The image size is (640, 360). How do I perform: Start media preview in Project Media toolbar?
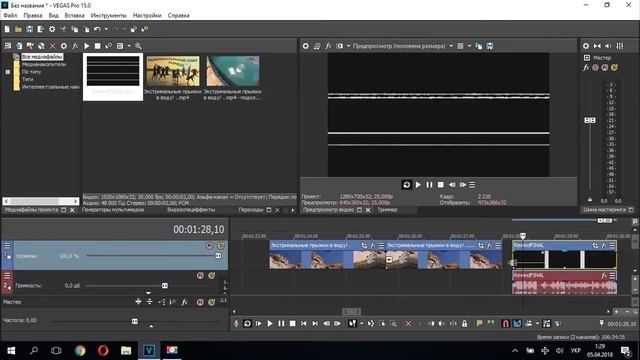click(87, 46)
